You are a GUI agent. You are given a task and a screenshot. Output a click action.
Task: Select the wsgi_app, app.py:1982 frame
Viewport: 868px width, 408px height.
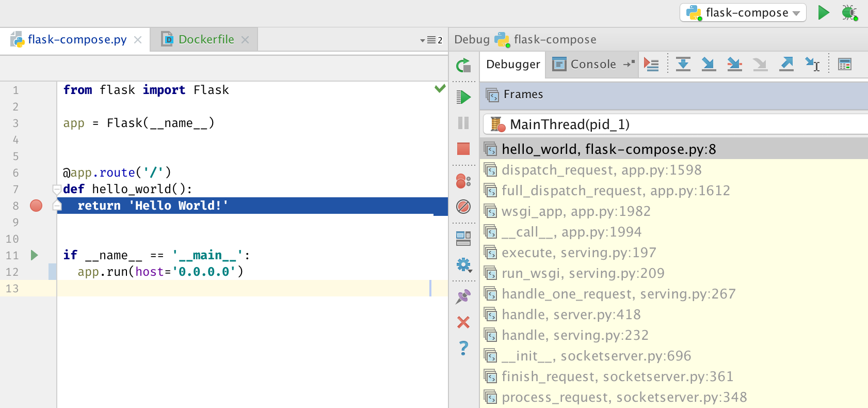(675, 211)
